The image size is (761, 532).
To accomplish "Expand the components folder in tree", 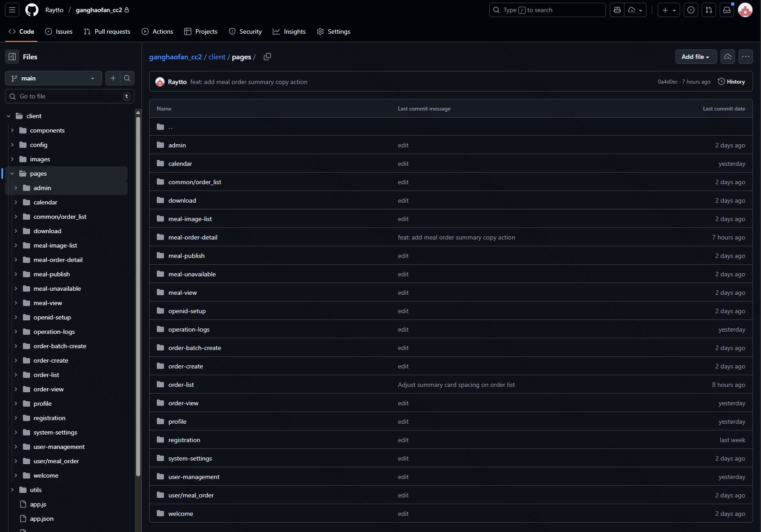I will (12, 130).
